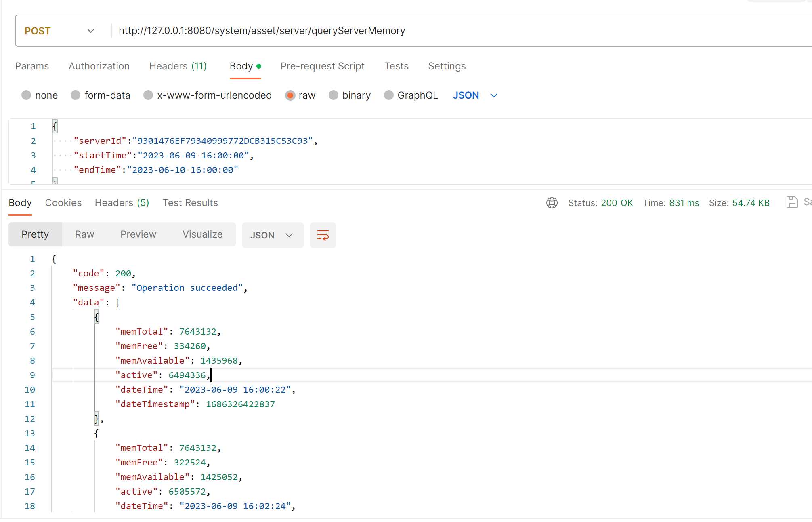Image resolution: width=812 pixels, height=522 pixels.
Task: Select the form-data radio button
Action: click(76, 95)
